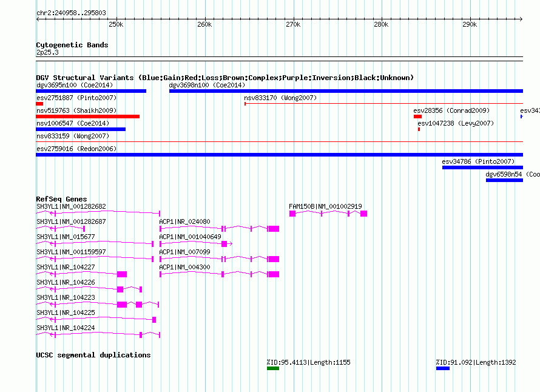The image size is (540, 392).
Task: Open the UCSC segmental duplications track title
Action: [x=93, y=355]
